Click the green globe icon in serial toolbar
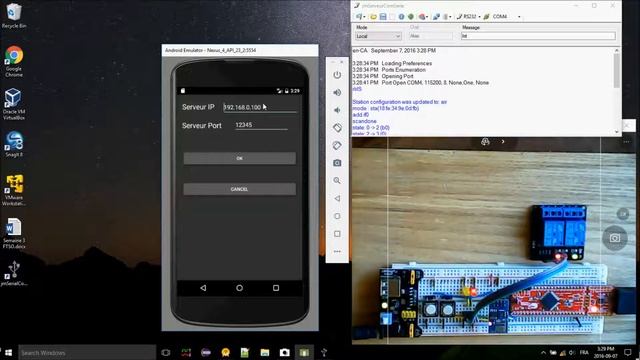 pyautogui.click(x=411, y=17)
